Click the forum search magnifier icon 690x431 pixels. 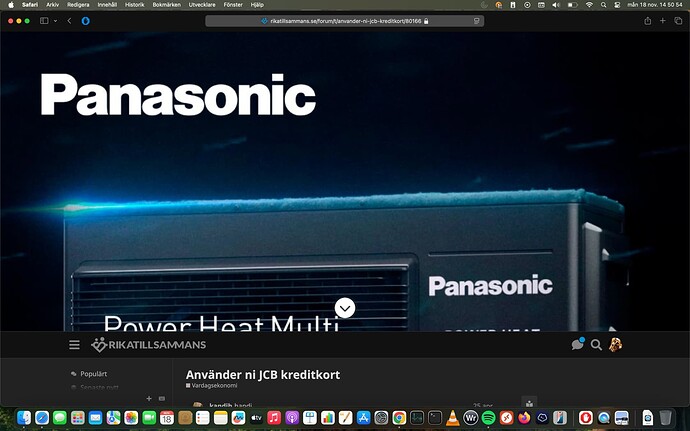pos(596,345)
